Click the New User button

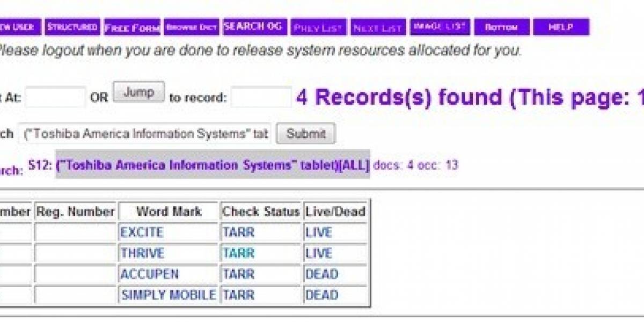click(20, 27)
